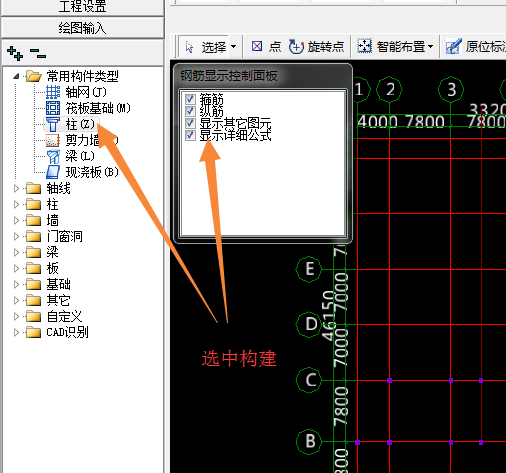
Task: Expand the 板 folder node
Action: tap(16, 268)
